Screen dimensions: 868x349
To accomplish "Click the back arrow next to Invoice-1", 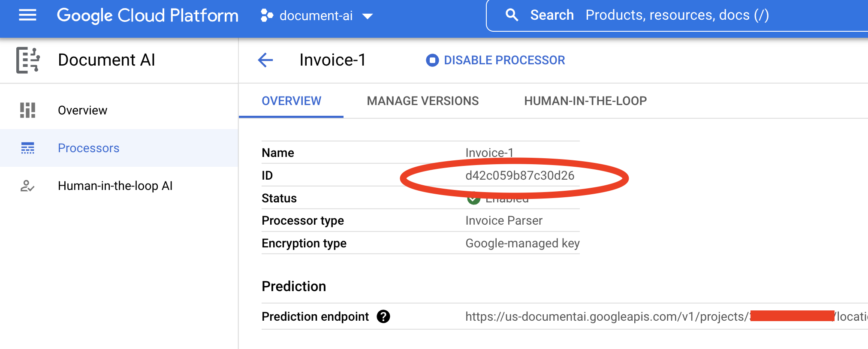I will pos(265,60).
